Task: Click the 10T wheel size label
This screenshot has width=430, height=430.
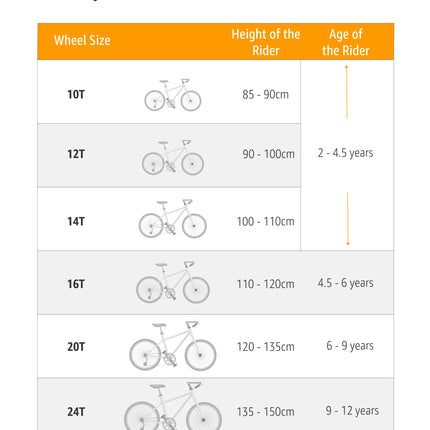Action: click(76, 94)
